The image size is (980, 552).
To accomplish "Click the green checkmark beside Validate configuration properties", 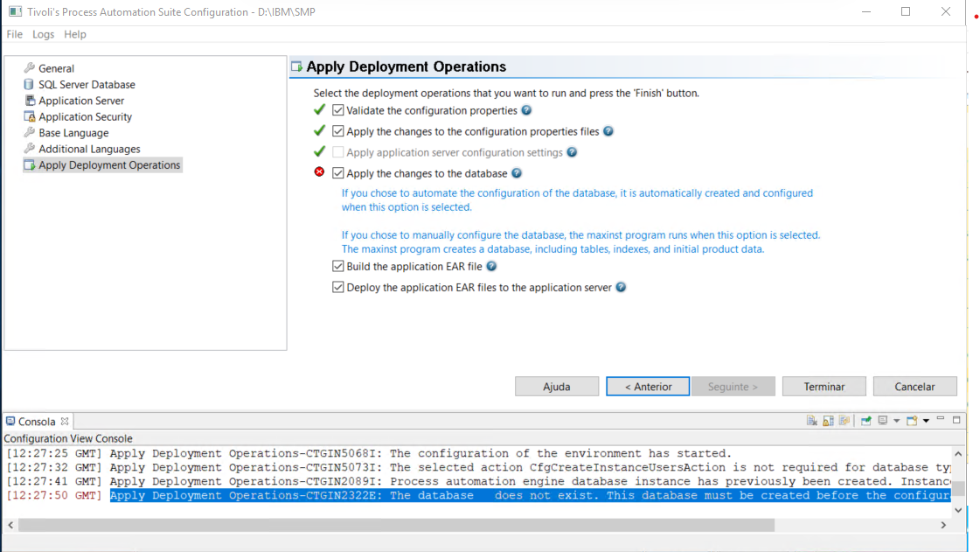I will pos(319,109).
